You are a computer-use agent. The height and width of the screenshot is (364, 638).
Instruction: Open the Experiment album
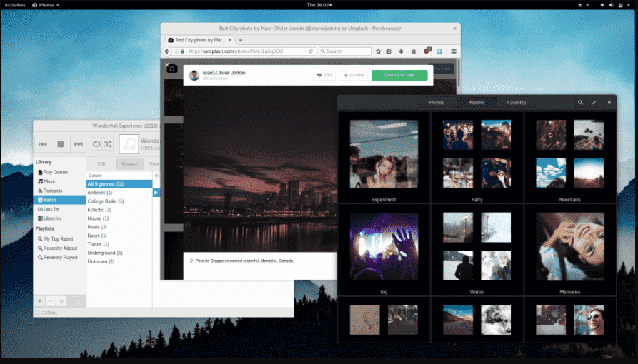(x=384, y=154)
